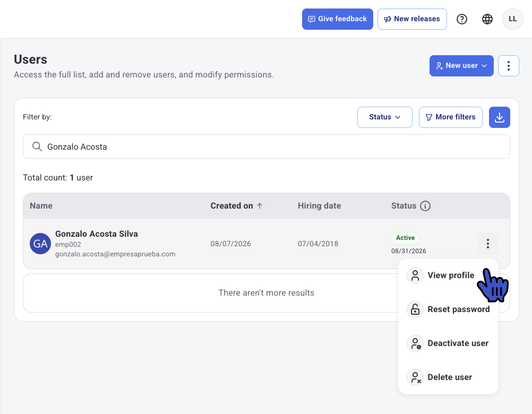532x414 pixels.
Task: Click the 08/07/2026 created date
Action: (x=231, y=244)
